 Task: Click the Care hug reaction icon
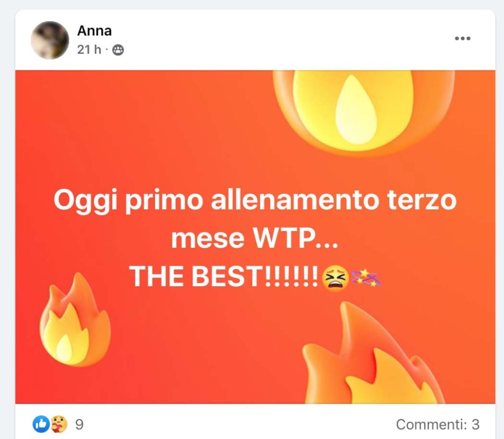pos(59,424)
